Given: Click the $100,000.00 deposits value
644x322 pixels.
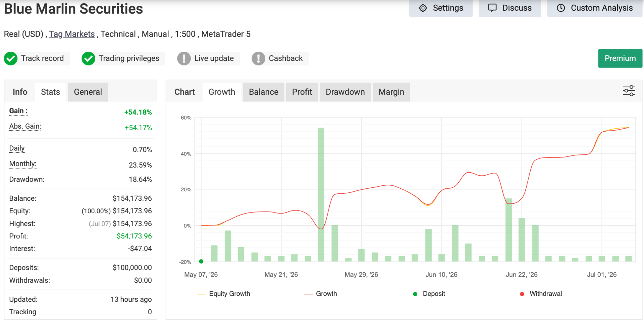Looking at the screenshot, I should [132, 268].
